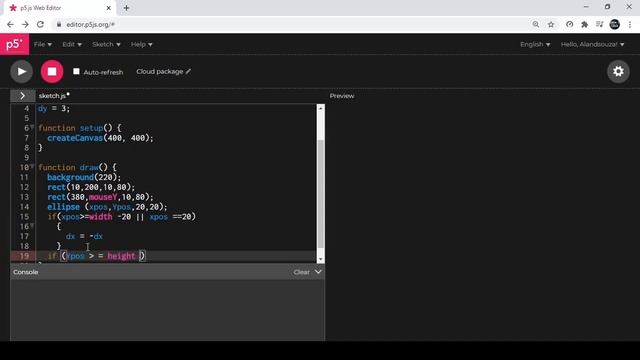
Task: Click the rect(10,200,10,80) code line
Action: pyautogui.click(x=91, y=187)
